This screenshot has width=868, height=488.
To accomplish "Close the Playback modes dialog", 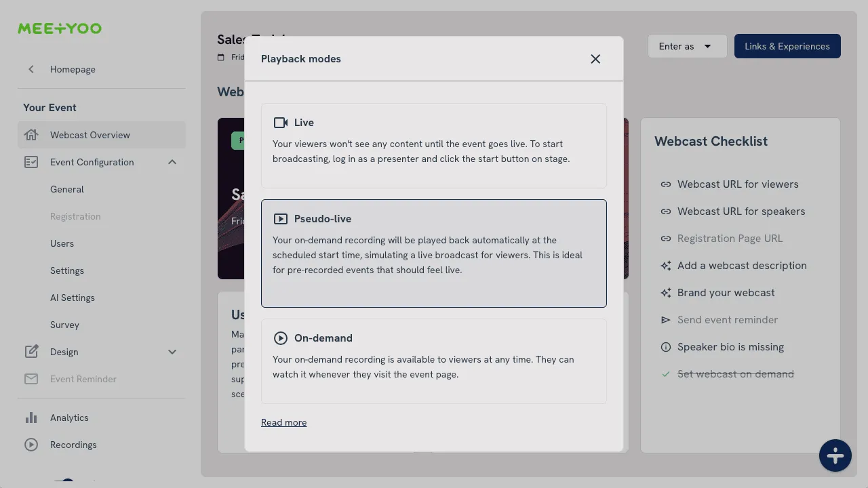I will tap(595, 59).
